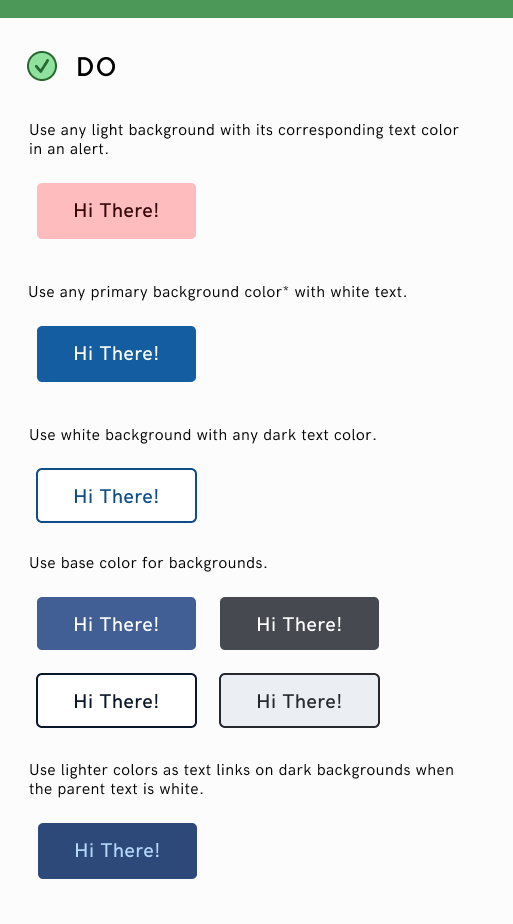The height and width of the screenshot is (924, 513).
Task: Click the white black-bordered Hi There! button
Action: [x=117, y=701]
